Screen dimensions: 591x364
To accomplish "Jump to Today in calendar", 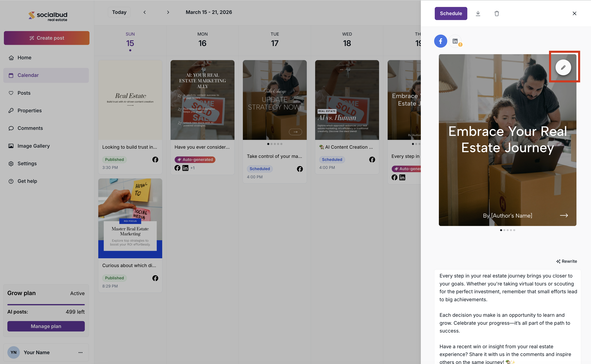I will pyautogui.click(x=119, y=12).
